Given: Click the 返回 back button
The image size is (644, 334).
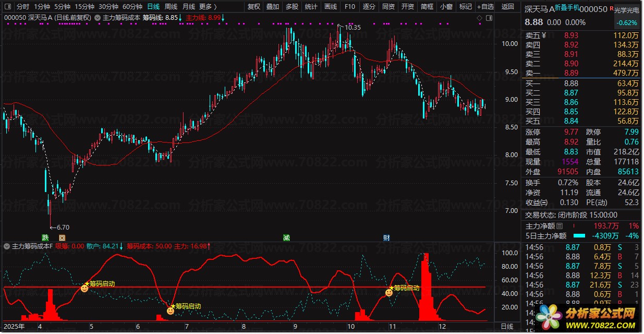Looking at the screenshot, I should (507, 7).
